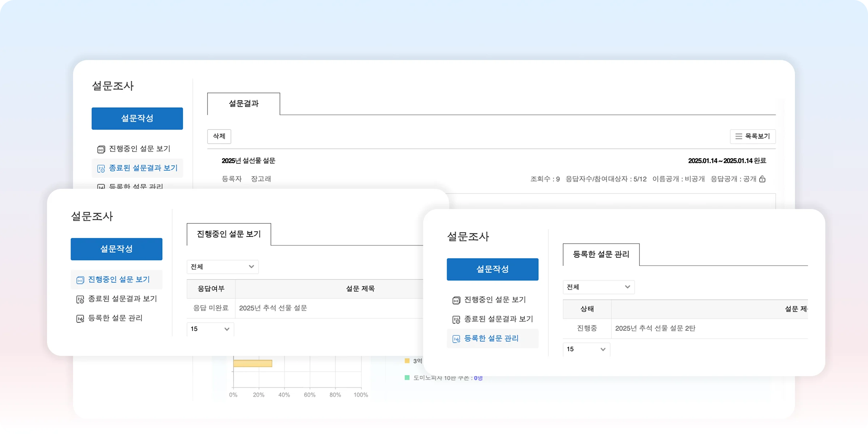868x434 pixels.
Task: Click 진행중인 설문 보기 icon in top panel
Action: (101, 149)
